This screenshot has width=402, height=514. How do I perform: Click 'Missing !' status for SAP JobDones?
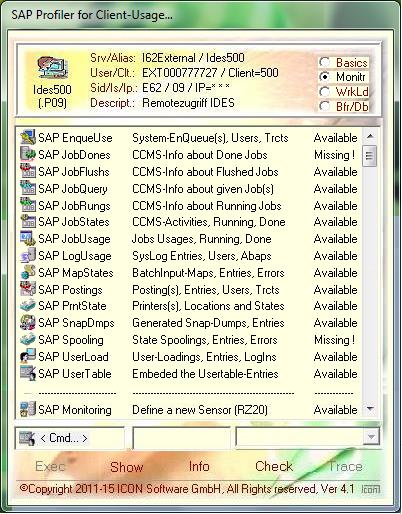point(334,155)
